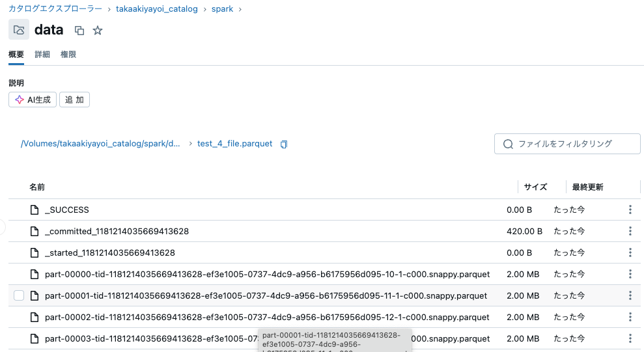Focus the ファイルをフィルタリング search field
Image resolution: width=644 pixels, height=352 pixels.
567,144
